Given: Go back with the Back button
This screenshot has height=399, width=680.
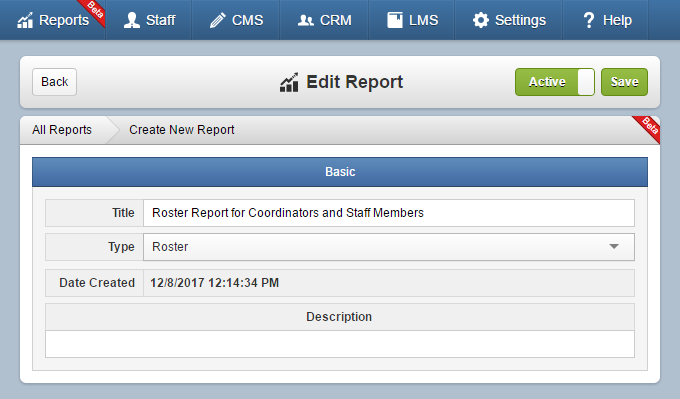Looking at the screenshot, I should click(x=55, y=82).
